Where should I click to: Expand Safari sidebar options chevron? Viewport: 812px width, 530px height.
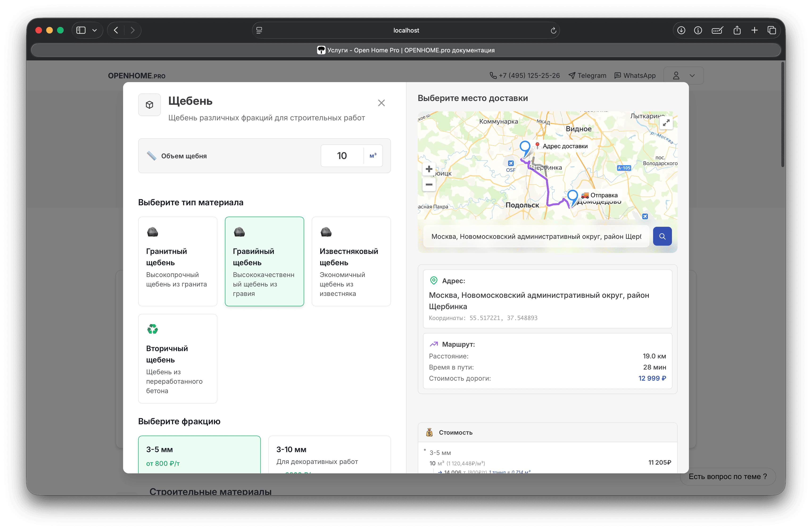tap(95, 30)
